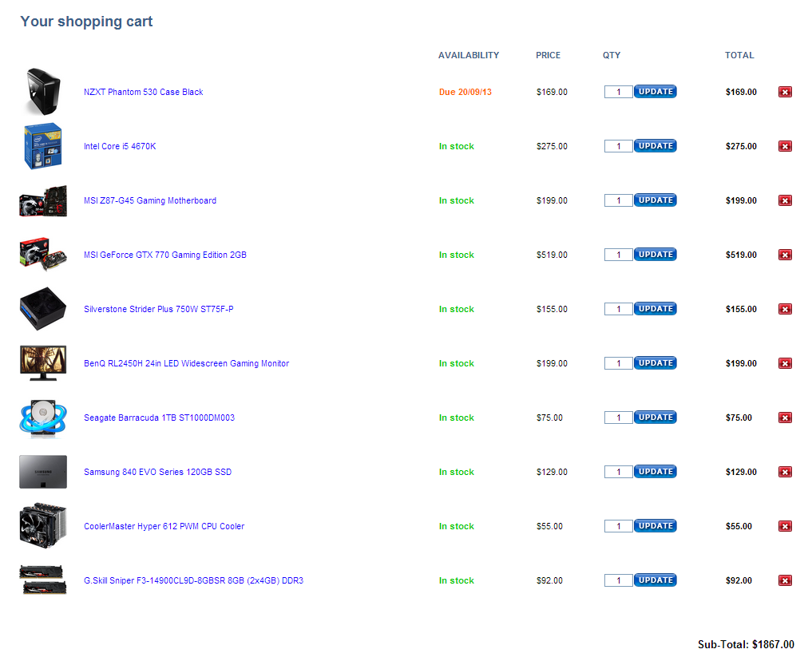Update Silverstone Strider Plus quantity
Viewport: 812px width, 661px height.
(x=655, y=309)
